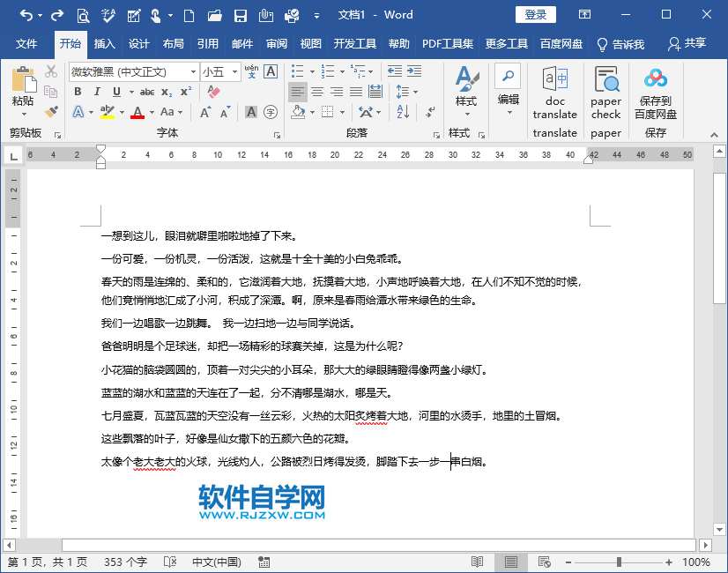The height and width of the screenshot is (573, 728).
Task: Toggle bold formatting
Action: click(78, 92)
